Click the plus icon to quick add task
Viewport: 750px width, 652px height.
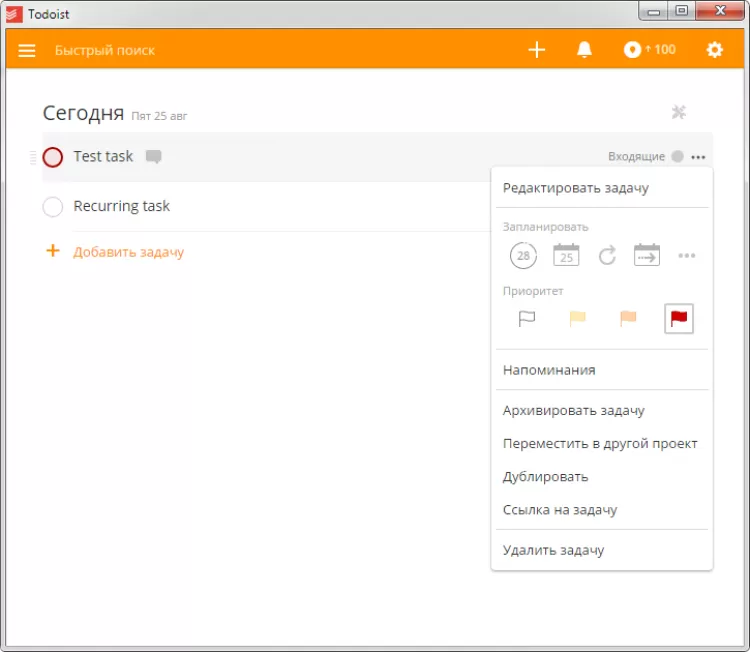point(537,50)
